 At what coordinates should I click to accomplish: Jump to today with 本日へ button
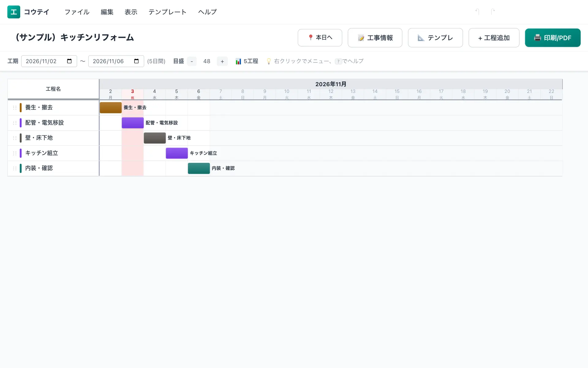coord(320,38)
